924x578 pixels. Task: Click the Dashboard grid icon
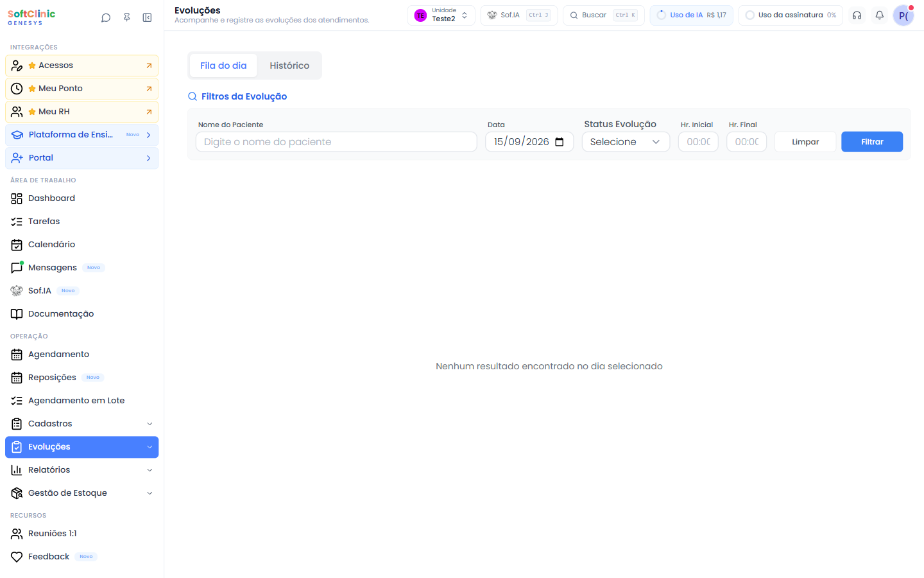[x=17, y=198]
